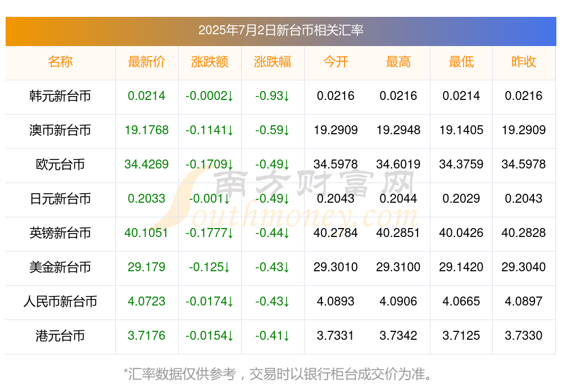The width and height of the screenshot is (562, 392).
Task: Select the 韩元新台币 row name
Action: [60, 95]
